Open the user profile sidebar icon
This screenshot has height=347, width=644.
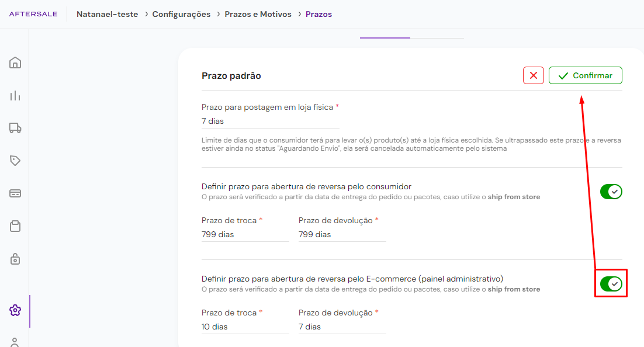coord(15,342)
